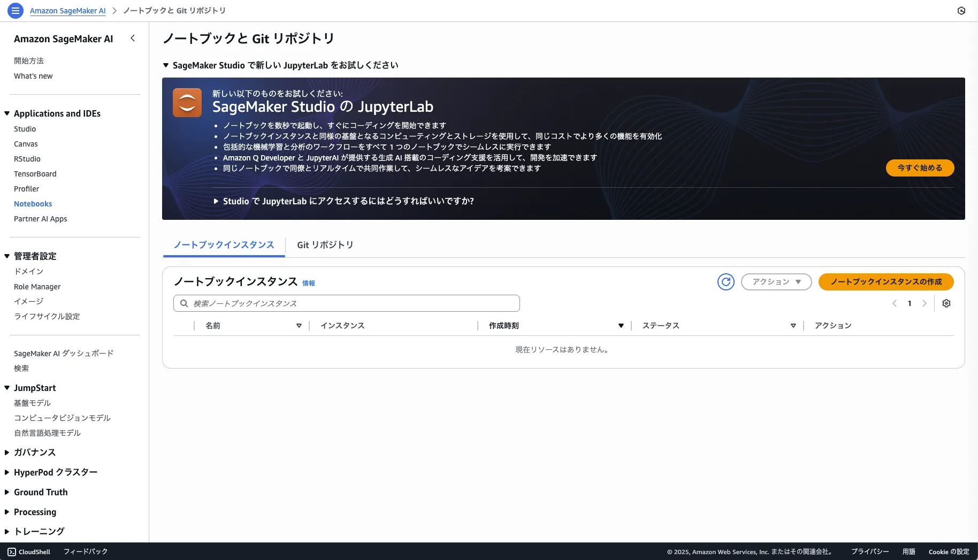Image resolution: width=978 pixels, height=560 pixels.
Task: Expand HyperPod クラスター section
Action: (x=7, y=472)
